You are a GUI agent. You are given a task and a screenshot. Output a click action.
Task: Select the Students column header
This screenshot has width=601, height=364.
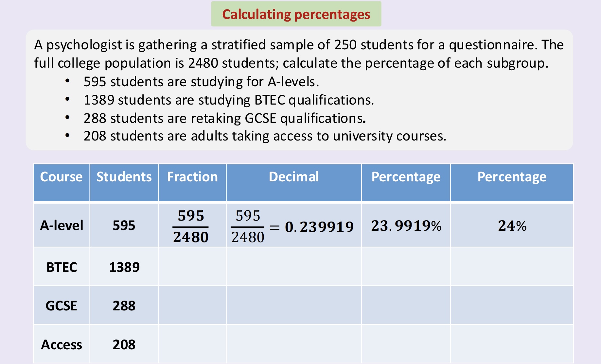tap(124, 182)
